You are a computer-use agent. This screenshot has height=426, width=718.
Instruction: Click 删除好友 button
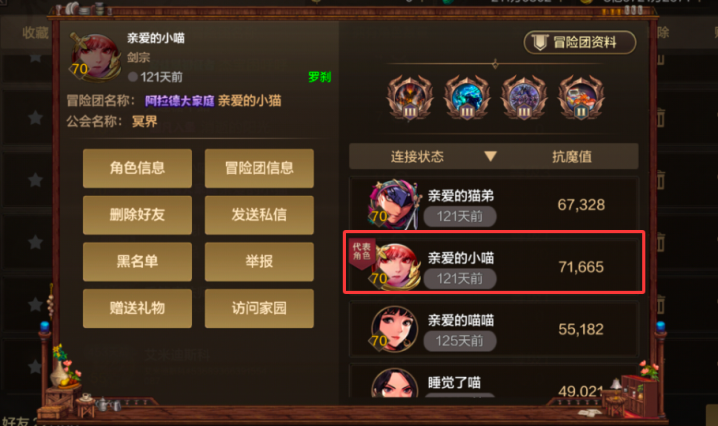[x=137, y=215]
